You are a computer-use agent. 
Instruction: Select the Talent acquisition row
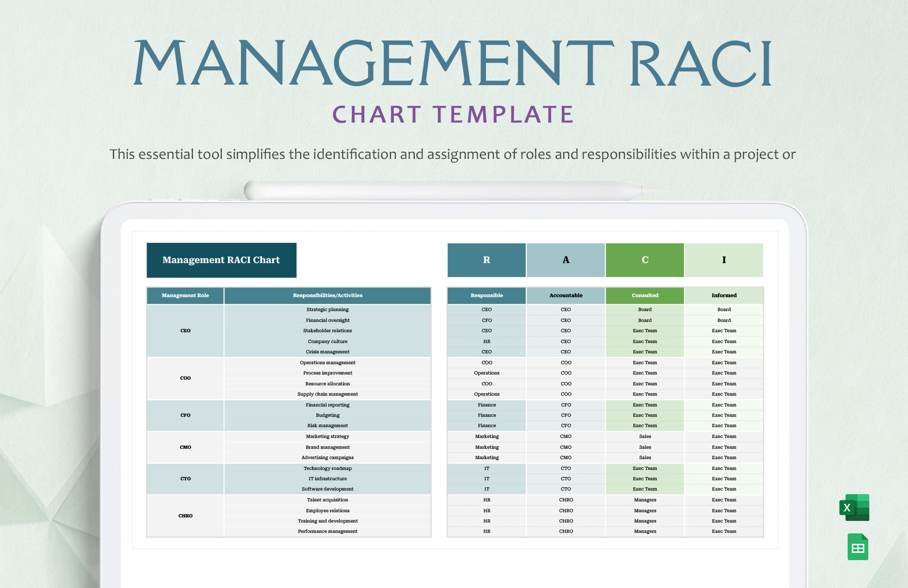tap(328, 500)
